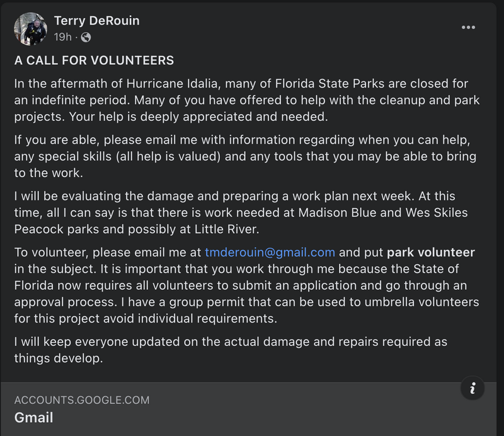Open Terry DeRouin's profile picture
The height and width of the screenshot is (436, 504).
point(30,29)
